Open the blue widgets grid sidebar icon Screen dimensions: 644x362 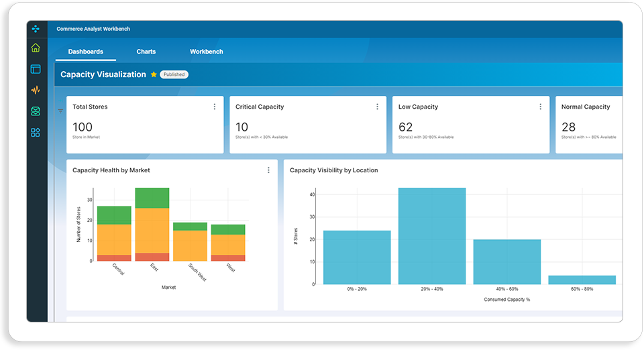point(36,133)
